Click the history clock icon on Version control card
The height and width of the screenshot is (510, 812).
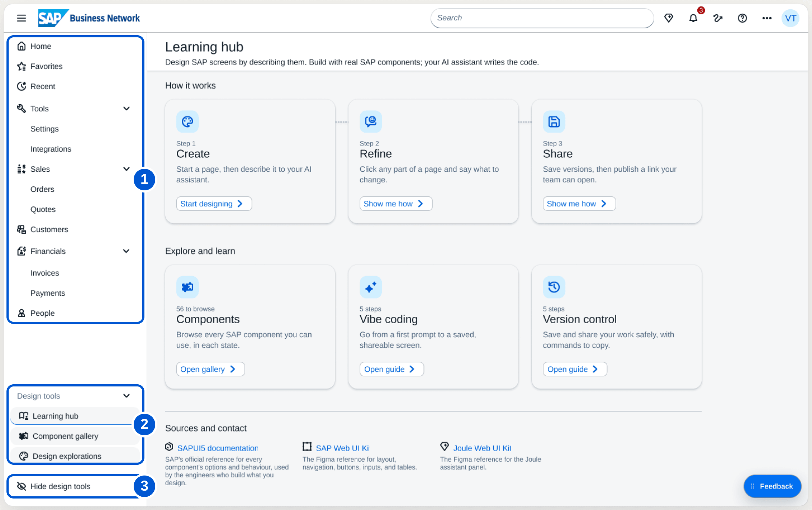554,287
